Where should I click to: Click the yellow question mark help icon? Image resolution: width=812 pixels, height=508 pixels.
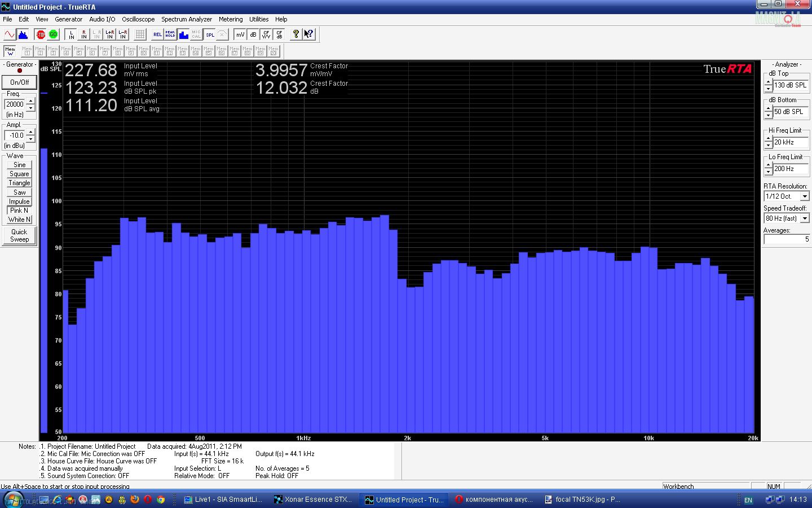point(295,34)
